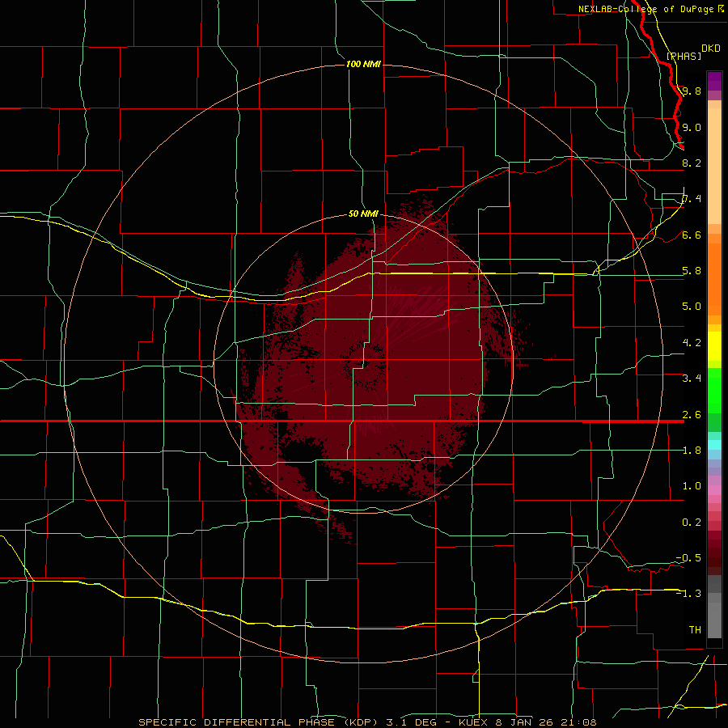This screenshot has width=728, height=728.
Task: Click the 5.8 scale label
Action: click(x=692, y=271)
